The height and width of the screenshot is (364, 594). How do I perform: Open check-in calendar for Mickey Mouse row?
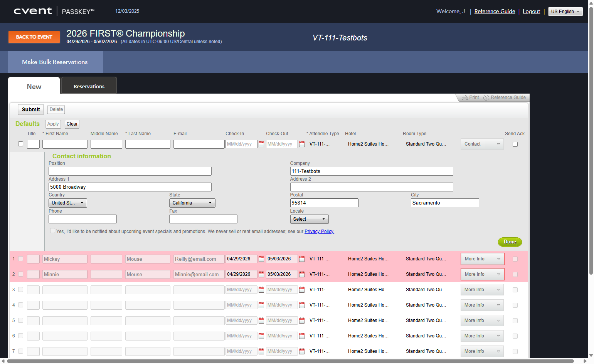coord(261,259)
